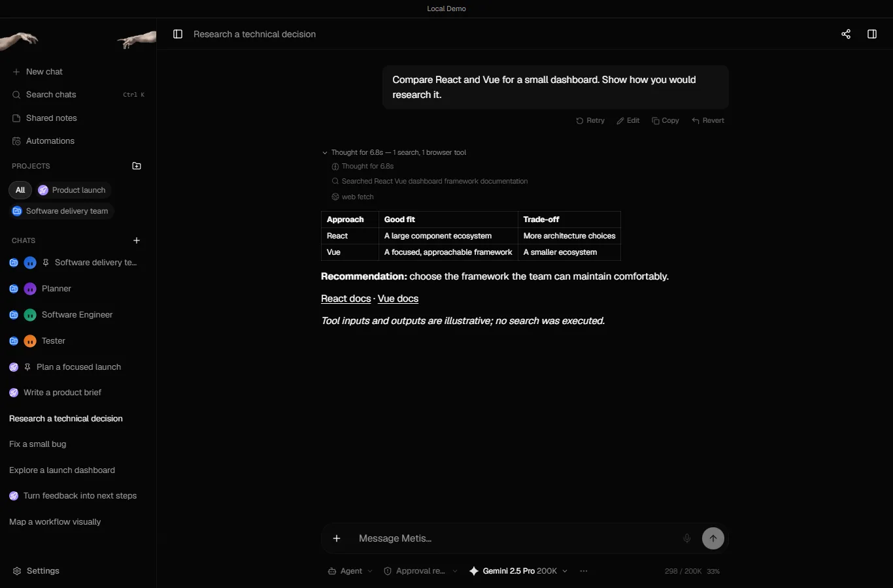Open Shared notes
Screen dimensions: 893x588
(x=78, y=118)
